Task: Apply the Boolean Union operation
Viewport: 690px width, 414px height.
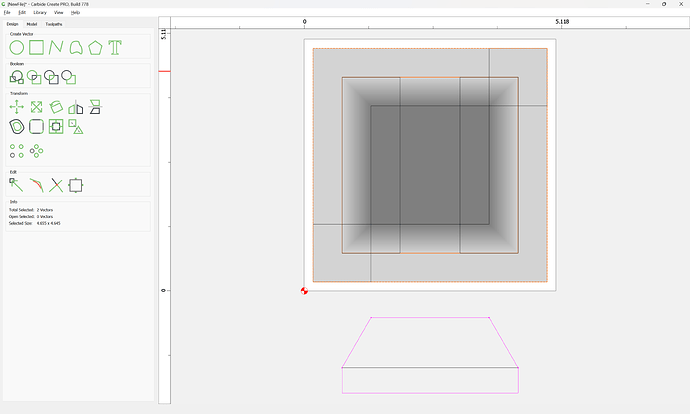Action: point(17,77)
